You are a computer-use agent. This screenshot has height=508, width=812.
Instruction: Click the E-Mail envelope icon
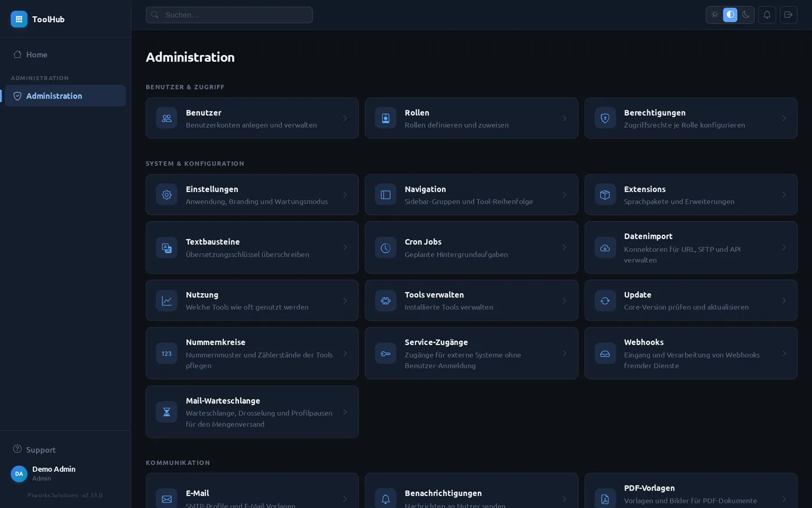pyautogui.click(x=166, y=499)
